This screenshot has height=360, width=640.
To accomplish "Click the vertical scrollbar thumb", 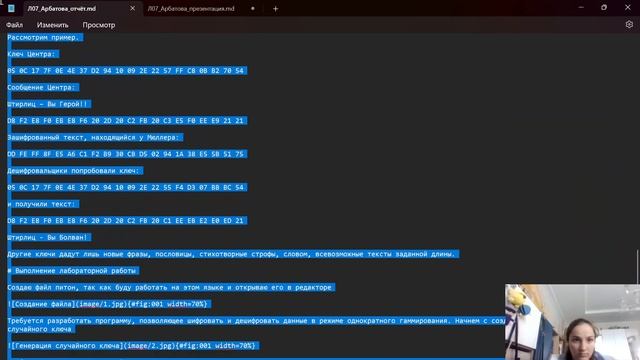I will tap(638, 266).
